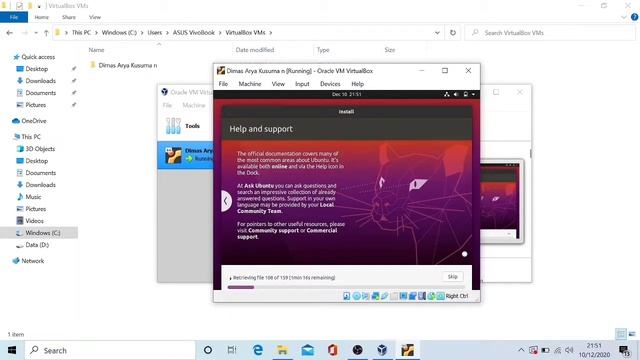Click the Users breadcrumb segment
Viewport: 640px width, 360px height.
[x=155, y=33]
